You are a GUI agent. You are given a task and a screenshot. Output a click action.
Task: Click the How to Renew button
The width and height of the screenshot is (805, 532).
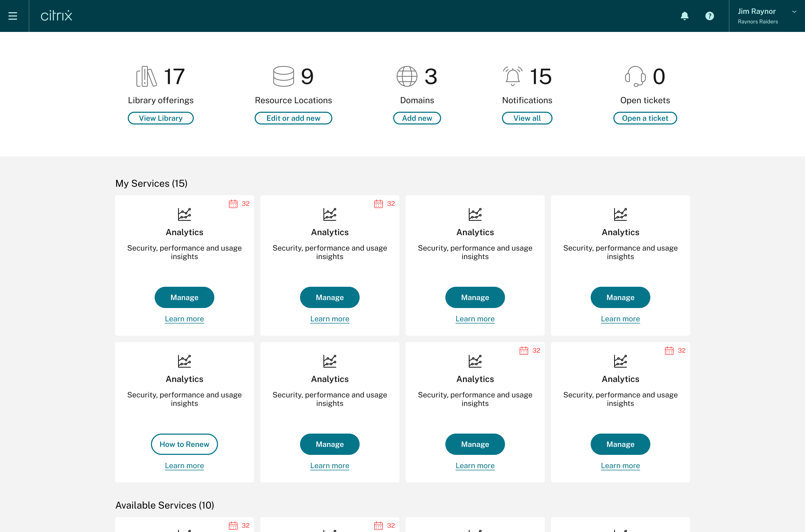point(184,444)
